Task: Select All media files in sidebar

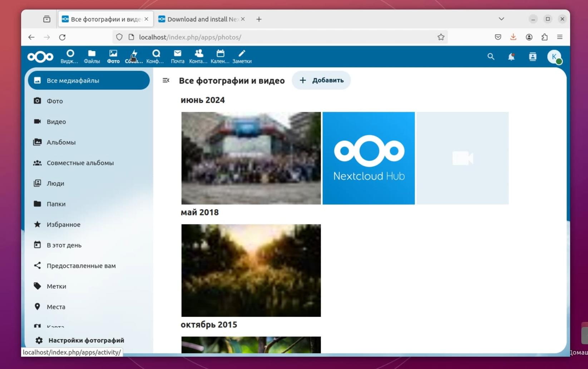Action: pos(89,80)
